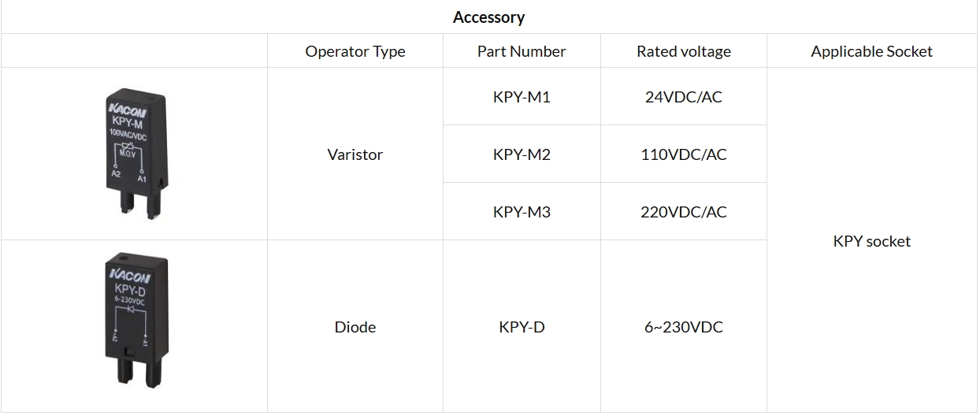Click the Applicable Socket column header
This screenshot has width=980, height=416.
872,51
